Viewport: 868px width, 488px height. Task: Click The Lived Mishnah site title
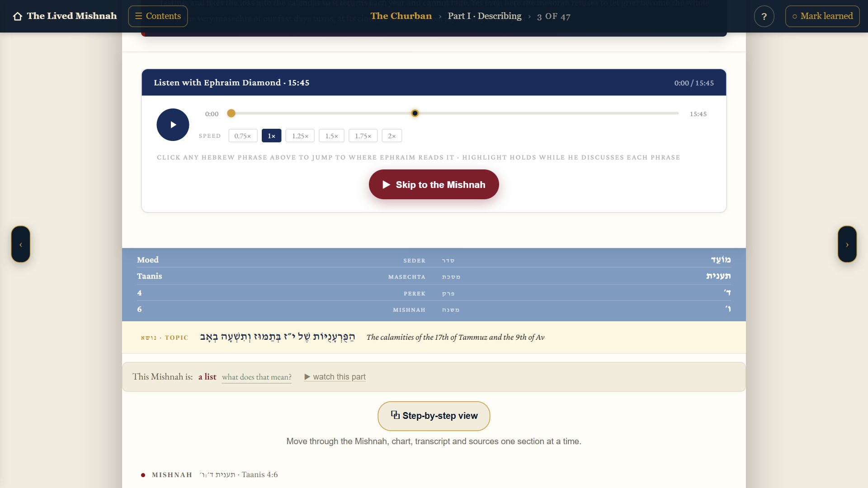pos(72,16)
